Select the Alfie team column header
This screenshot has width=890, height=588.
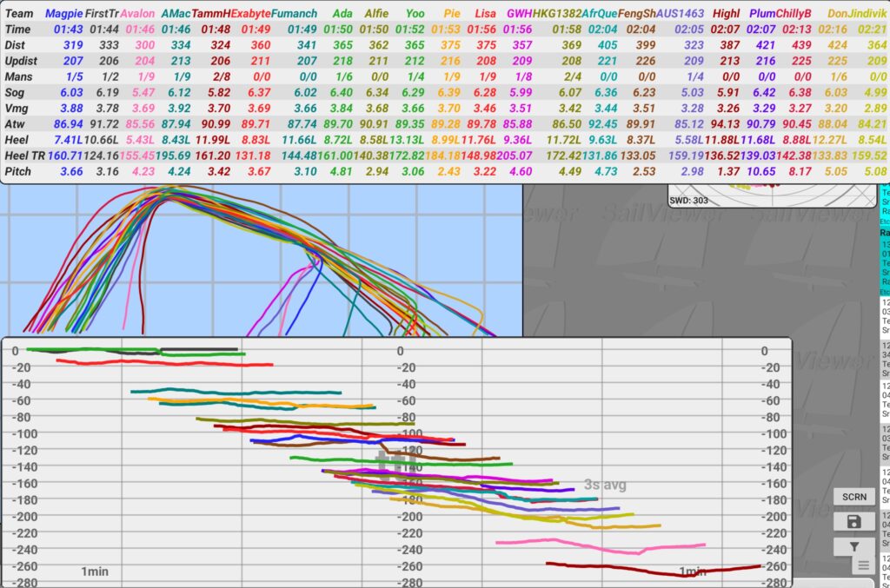(x=376, y=14)
